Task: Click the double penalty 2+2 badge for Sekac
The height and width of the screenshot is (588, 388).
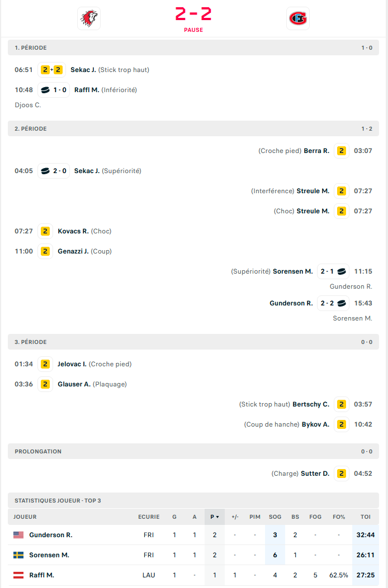Action: (x=51, y=70)
